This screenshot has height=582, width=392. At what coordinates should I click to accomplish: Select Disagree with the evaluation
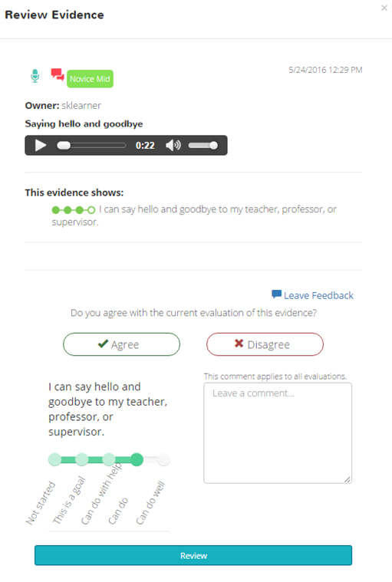[x=265, y=344]
